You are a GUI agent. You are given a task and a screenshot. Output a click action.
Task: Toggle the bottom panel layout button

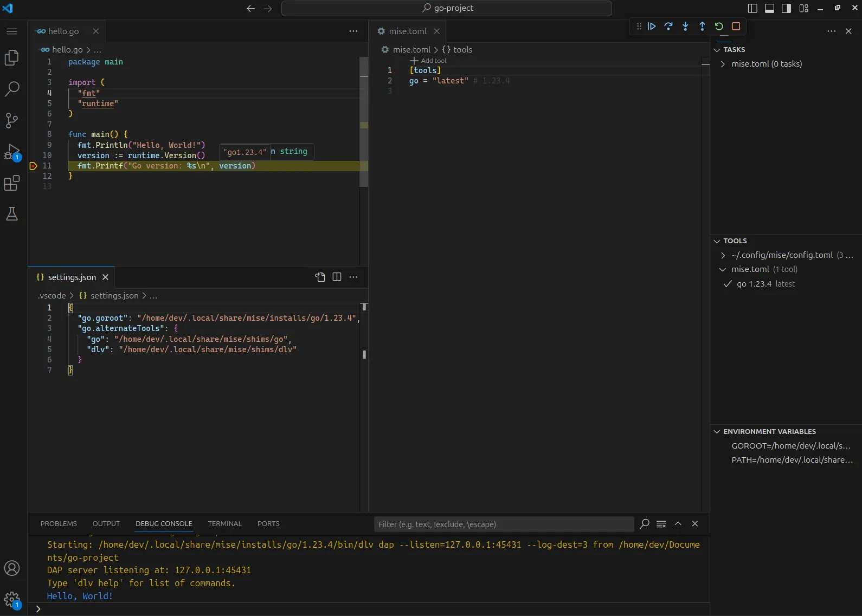click(x=769, y=8)
